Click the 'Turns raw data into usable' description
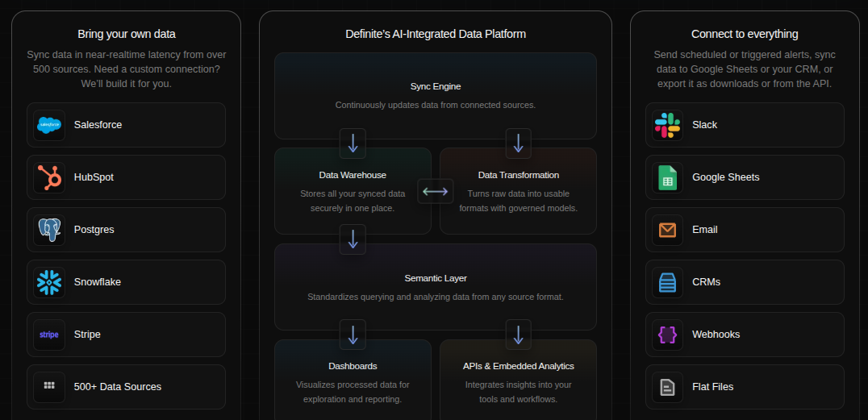The width and height of the screenshot is (868, 420). (519, 202)
